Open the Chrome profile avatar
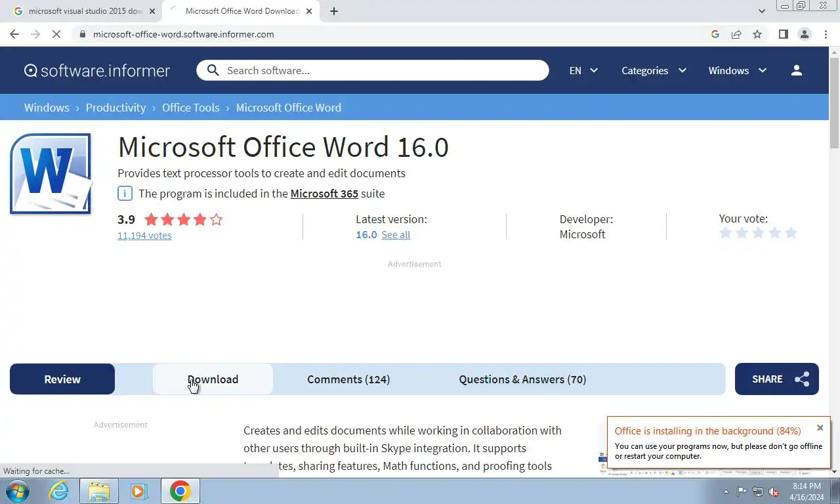The height and width of the screenshot is (504, 840). tap(804, 34)
